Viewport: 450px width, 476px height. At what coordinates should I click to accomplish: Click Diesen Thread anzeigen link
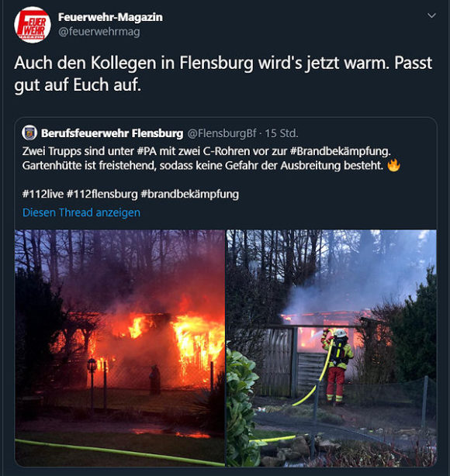tap(81, 212)
